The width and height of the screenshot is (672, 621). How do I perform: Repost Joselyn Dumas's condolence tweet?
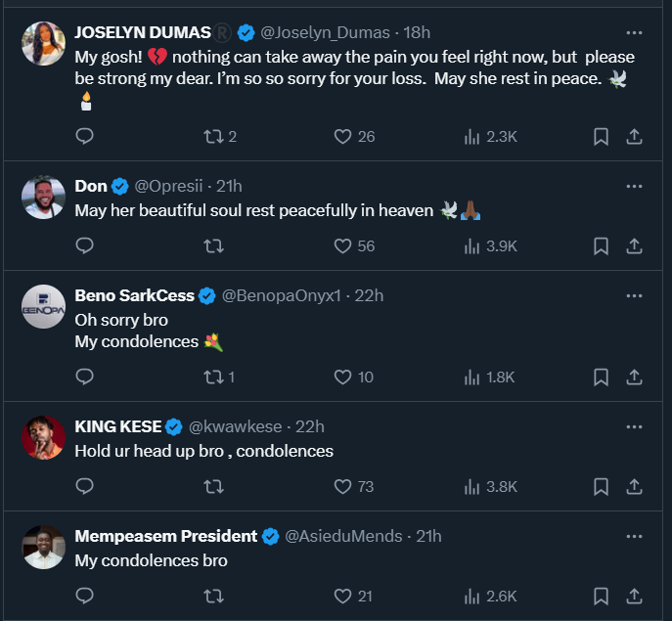pos(213,137)
